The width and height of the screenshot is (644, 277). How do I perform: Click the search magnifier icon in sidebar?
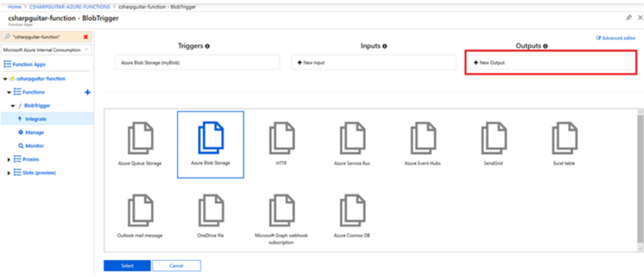pyautogui.click(x=8, y=37)
